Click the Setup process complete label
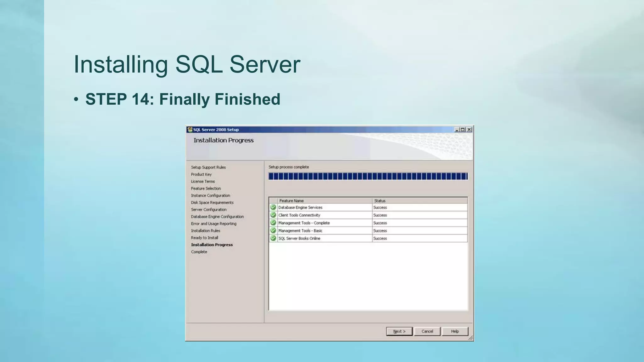Screen dimensions: 644x362 [289, 167]
